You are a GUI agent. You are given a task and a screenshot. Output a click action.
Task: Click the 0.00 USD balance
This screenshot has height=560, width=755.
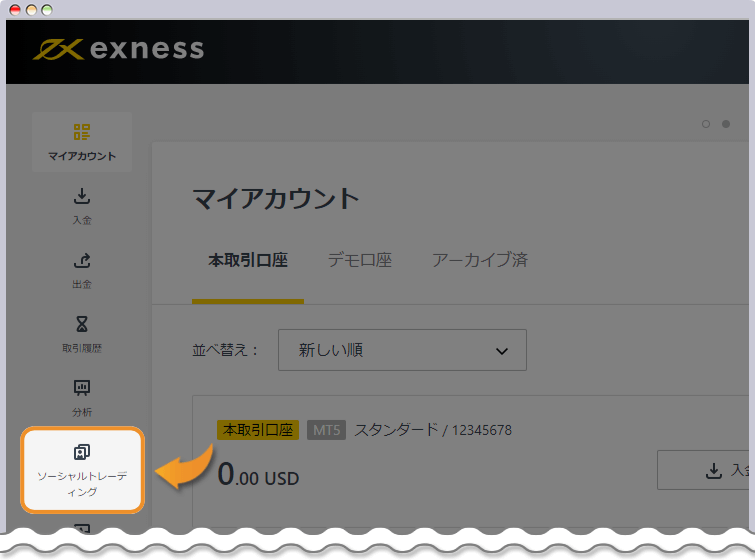[258, 475]
